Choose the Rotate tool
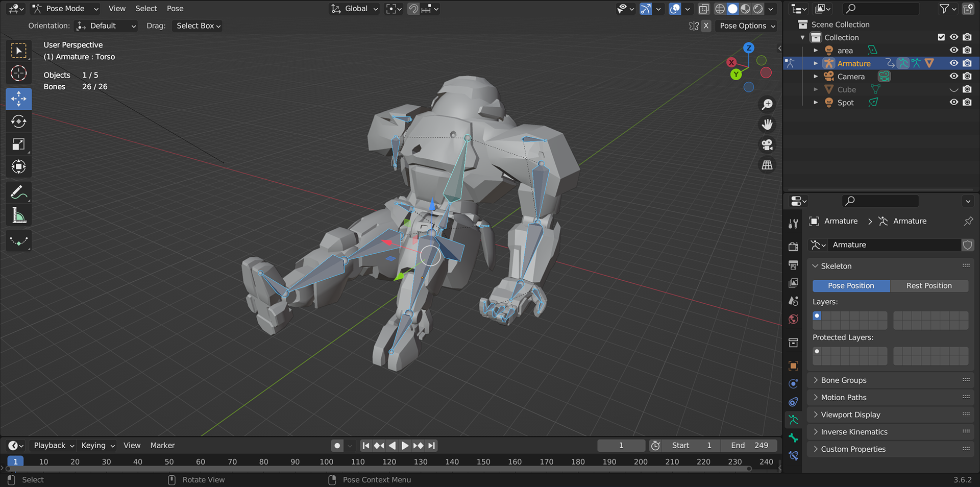 pyautogui.click(x=19, y=121)
